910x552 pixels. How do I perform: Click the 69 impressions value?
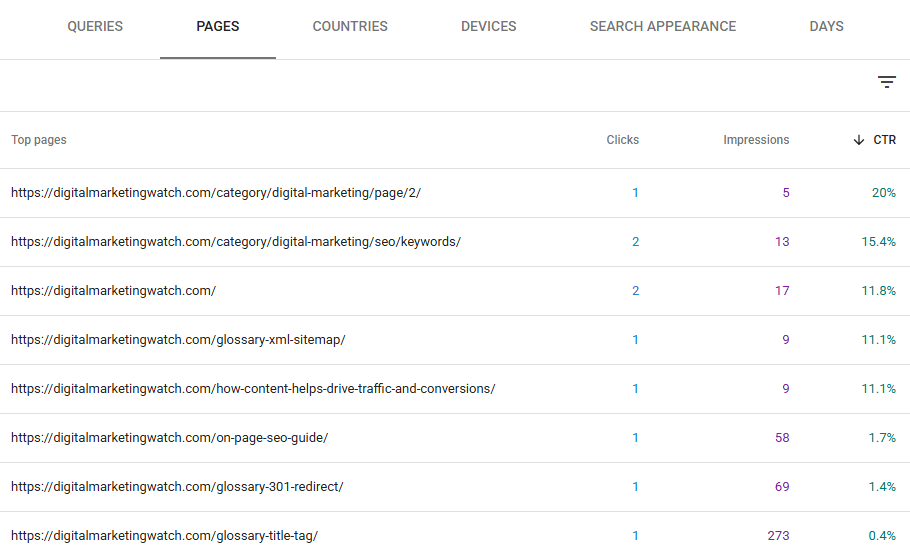(782, 486)
